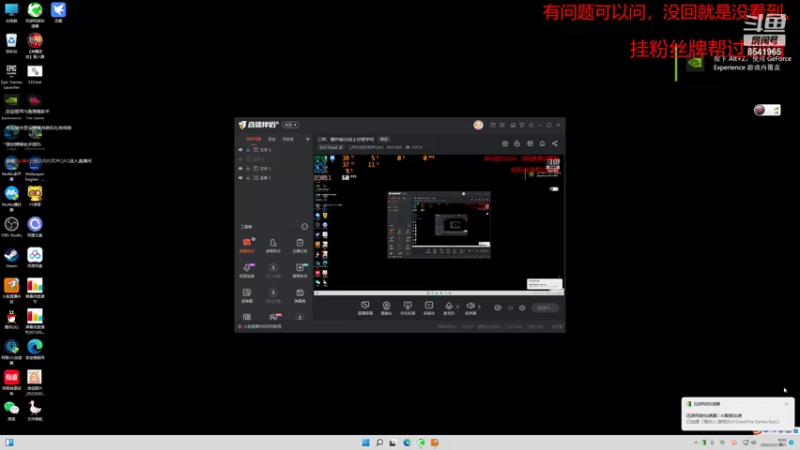Toggle lock icon on 文本3 layer

click(248, 150)
